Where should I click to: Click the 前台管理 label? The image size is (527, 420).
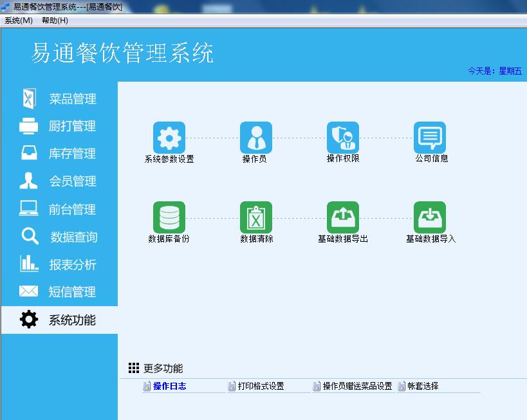72,209
